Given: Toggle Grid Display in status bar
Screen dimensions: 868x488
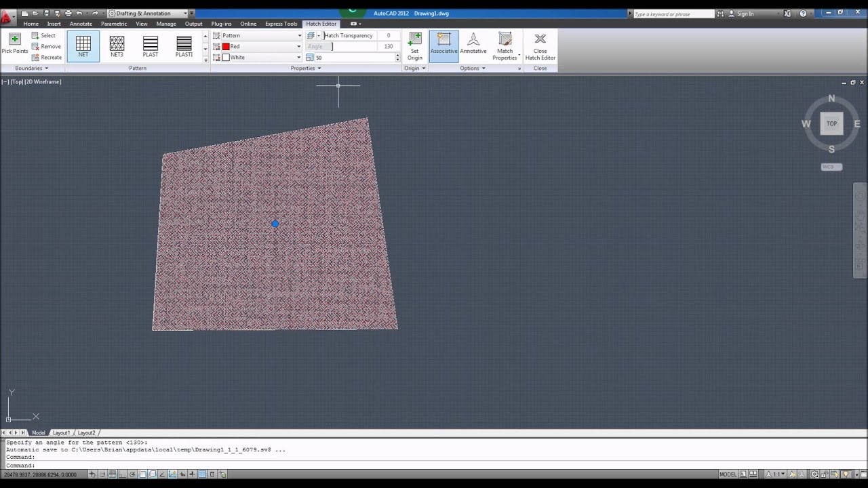Looking at the screenshot, I should pyautogui.click(x=113, y=474).
